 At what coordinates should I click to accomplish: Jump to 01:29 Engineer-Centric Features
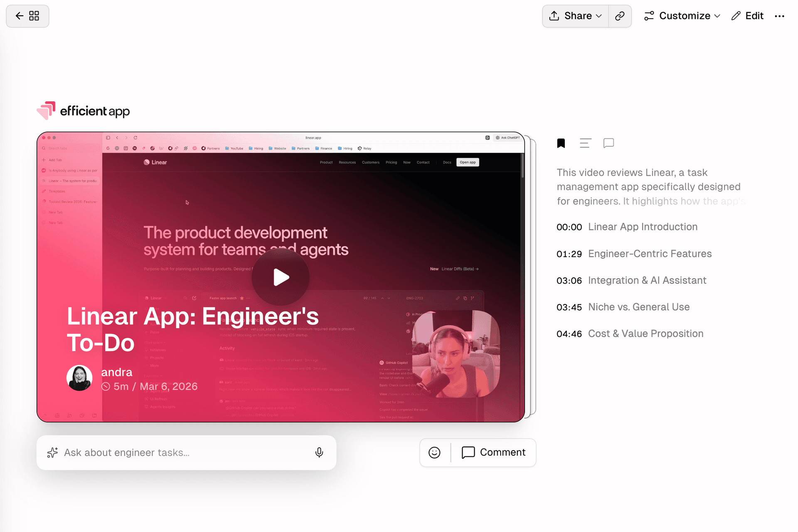(x=634, y=254)
